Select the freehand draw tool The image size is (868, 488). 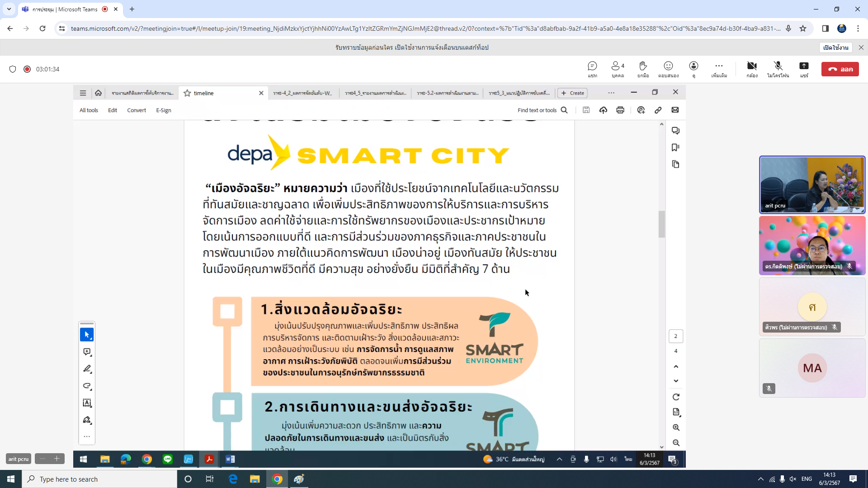tap(87, 386)
